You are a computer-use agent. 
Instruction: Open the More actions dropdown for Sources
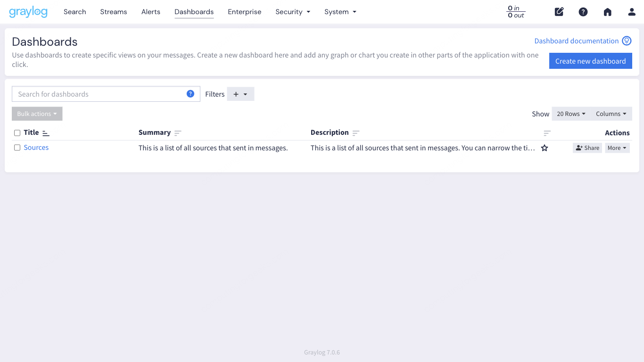[x=617, y=148]
